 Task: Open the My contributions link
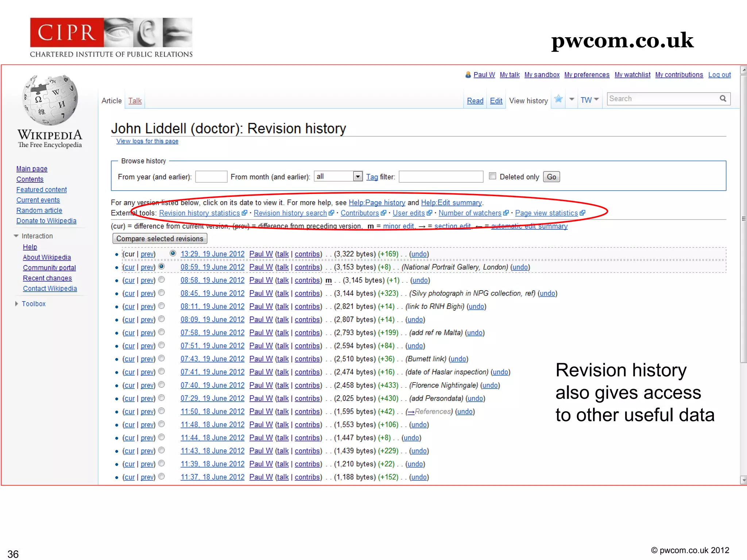coord(679,75)
